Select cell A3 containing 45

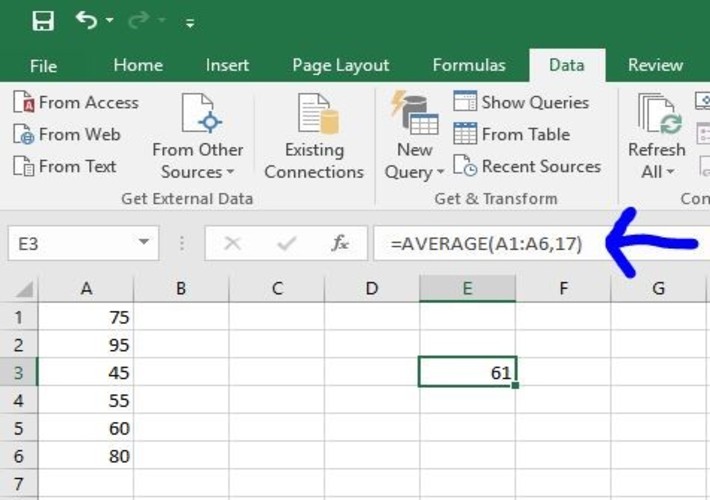coord(86,373)
